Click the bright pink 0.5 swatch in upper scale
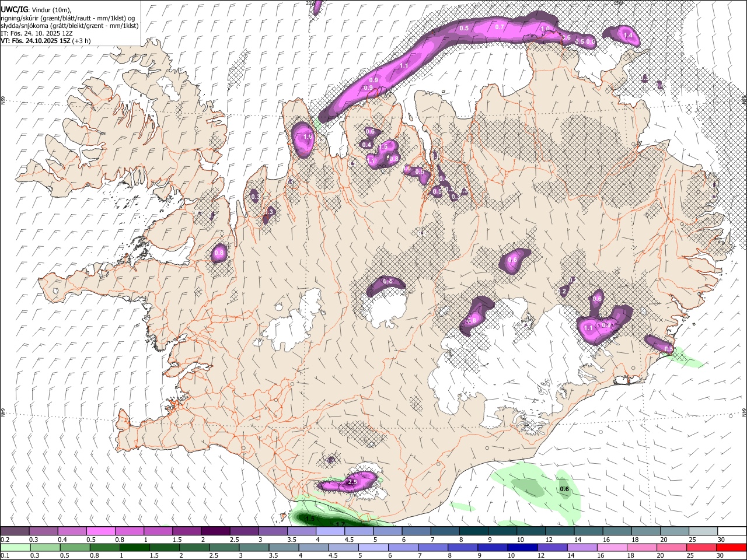 [x=100, y=531]
